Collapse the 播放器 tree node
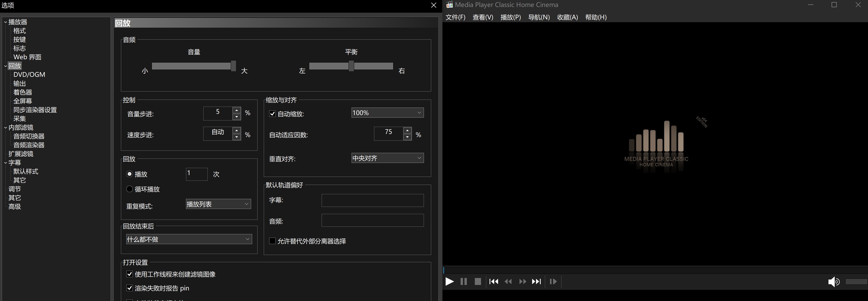The height and width of the screenshot is (301, 868). pyautogui.click(x=5, y=22)
